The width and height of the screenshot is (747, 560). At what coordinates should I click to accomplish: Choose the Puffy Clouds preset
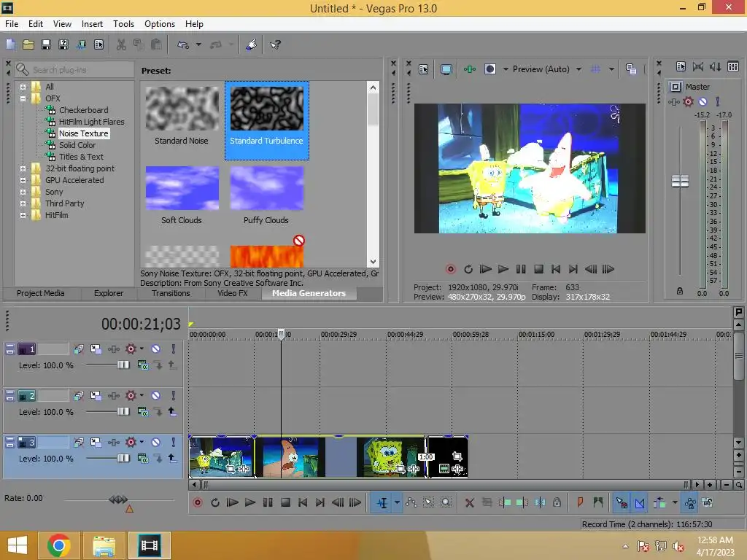(266, 195)
